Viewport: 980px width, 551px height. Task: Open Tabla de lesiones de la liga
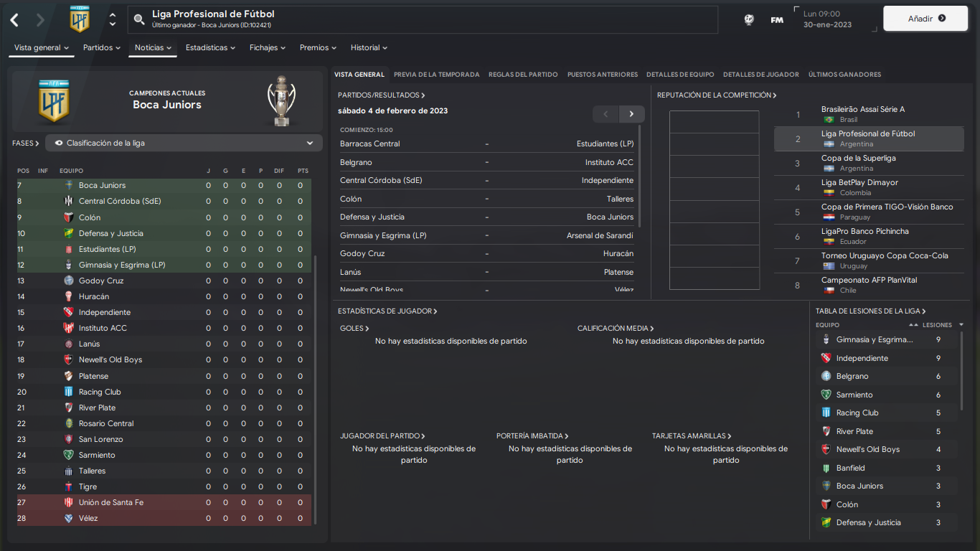(871, 311)
